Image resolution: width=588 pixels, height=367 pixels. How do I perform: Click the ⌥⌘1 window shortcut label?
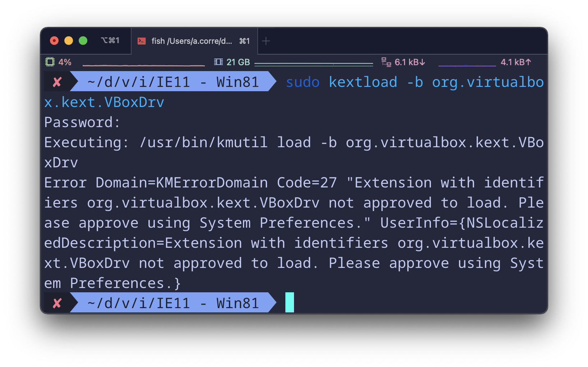[110, 41]
